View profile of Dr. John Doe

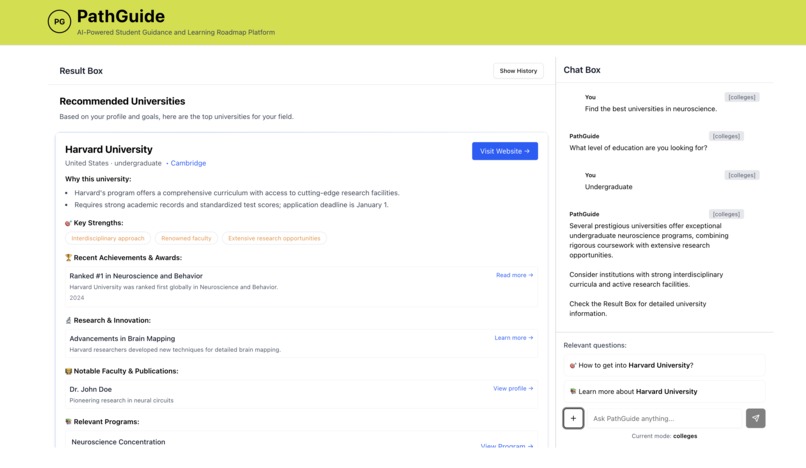click(x=513, y=389)
